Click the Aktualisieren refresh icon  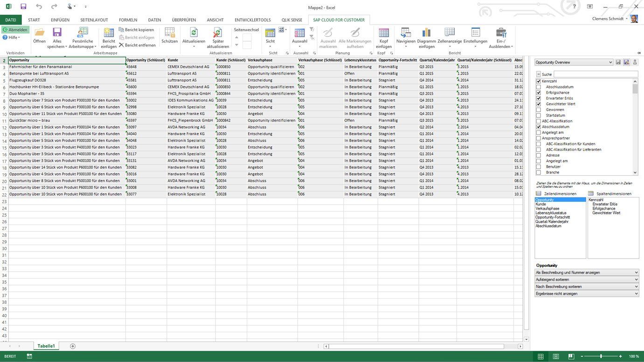click(194, 33)
